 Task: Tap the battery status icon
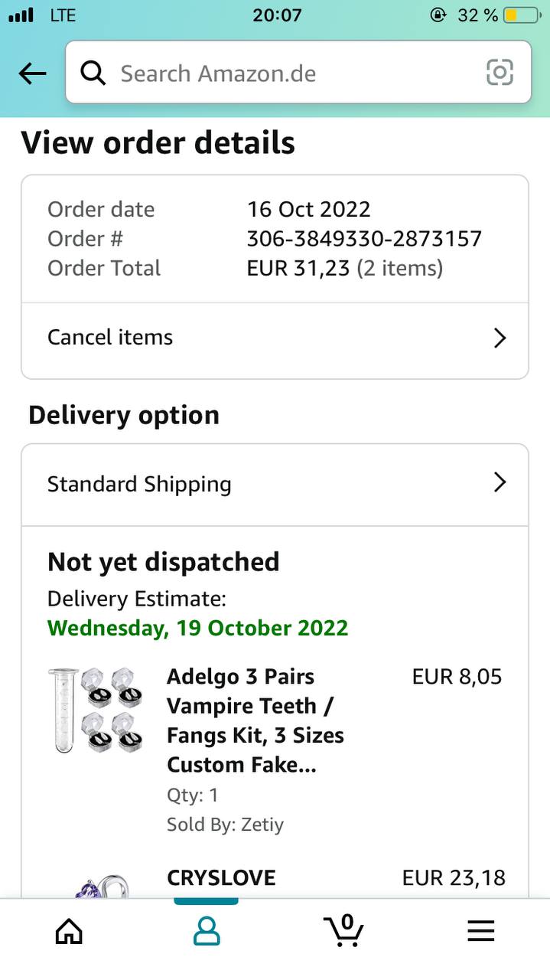coord(520,15)
